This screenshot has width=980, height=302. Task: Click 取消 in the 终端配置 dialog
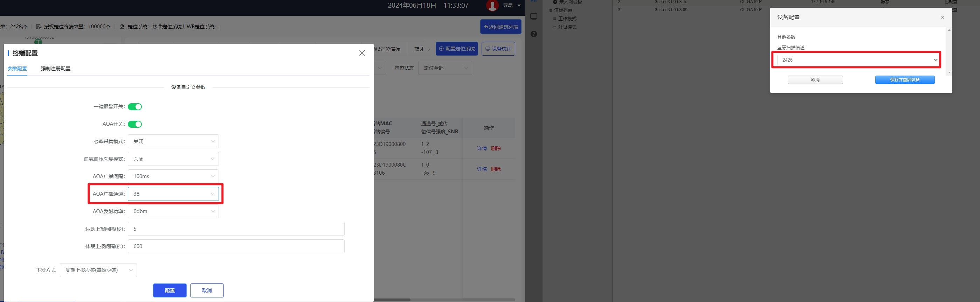(x=207, y=290)
